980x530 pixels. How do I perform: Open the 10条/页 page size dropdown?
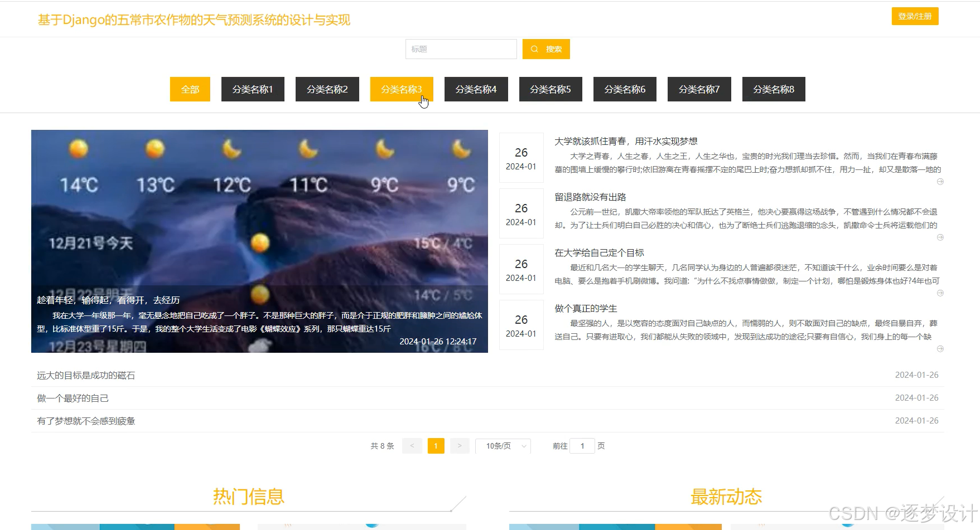[502, 446]
